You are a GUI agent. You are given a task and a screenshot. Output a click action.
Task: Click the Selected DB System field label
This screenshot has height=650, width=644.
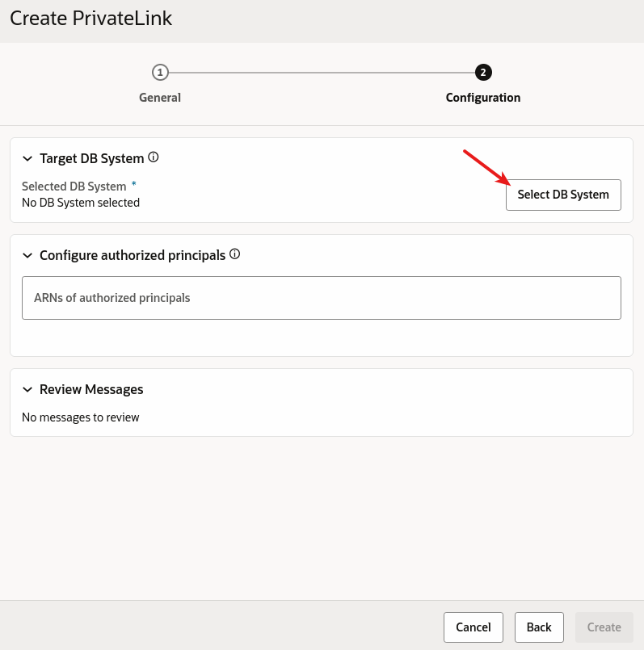(74, 187)
